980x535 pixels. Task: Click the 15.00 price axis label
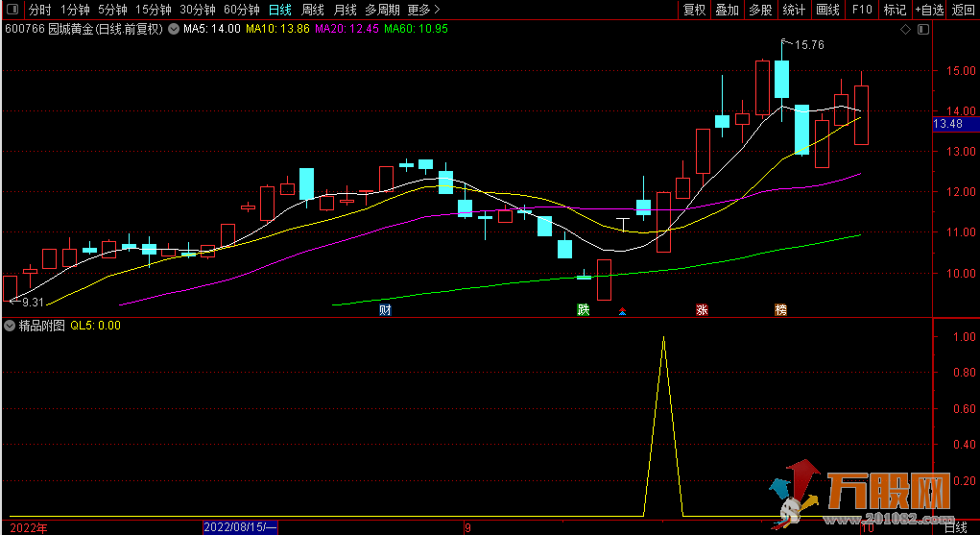[961, 71]
